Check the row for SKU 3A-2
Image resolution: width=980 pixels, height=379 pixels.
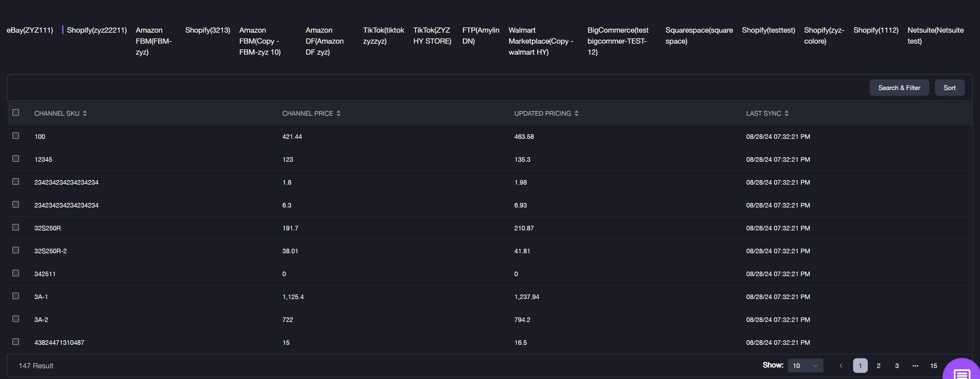point(16,319)
